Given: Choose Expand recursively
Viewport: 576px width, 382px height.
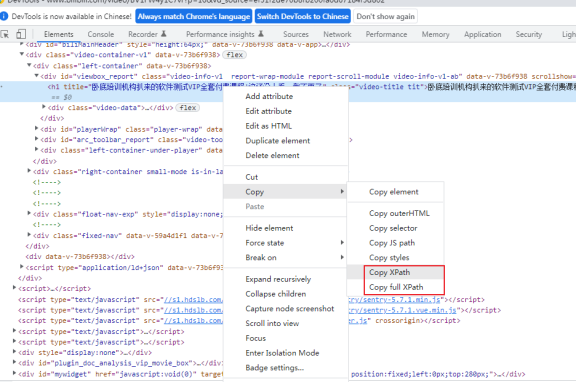Looking at the screenshot, I should point(285,279).
